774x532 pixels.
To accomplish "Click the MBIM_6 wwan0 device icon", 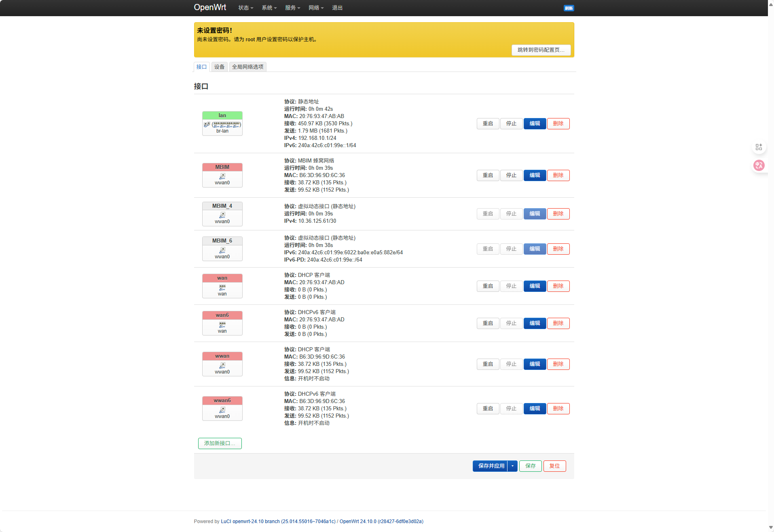I will coord(222,250).
